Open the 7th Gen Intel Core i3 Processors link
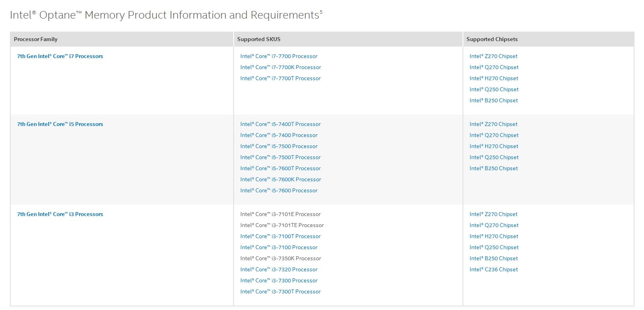Image resolution: width=644 pixels, height=310 pixels. [x=60, y=214]
